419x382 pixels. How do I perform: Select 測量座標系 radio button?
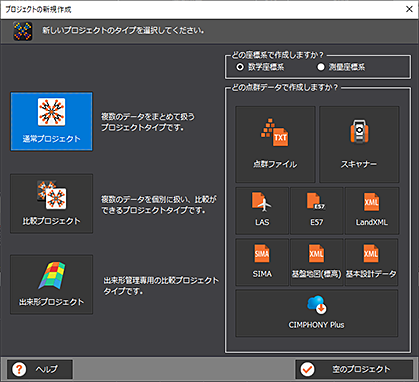point(321,67)
